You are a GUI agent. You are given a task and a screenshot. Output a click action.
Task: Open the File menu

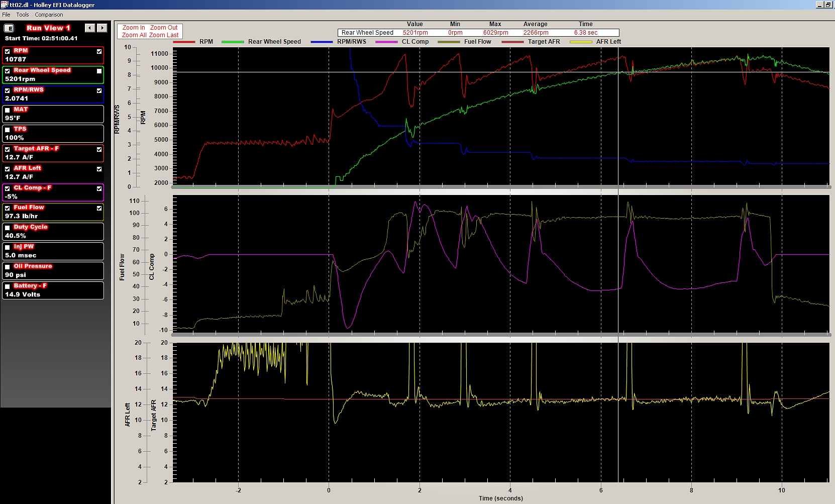(x=6, y=15)
